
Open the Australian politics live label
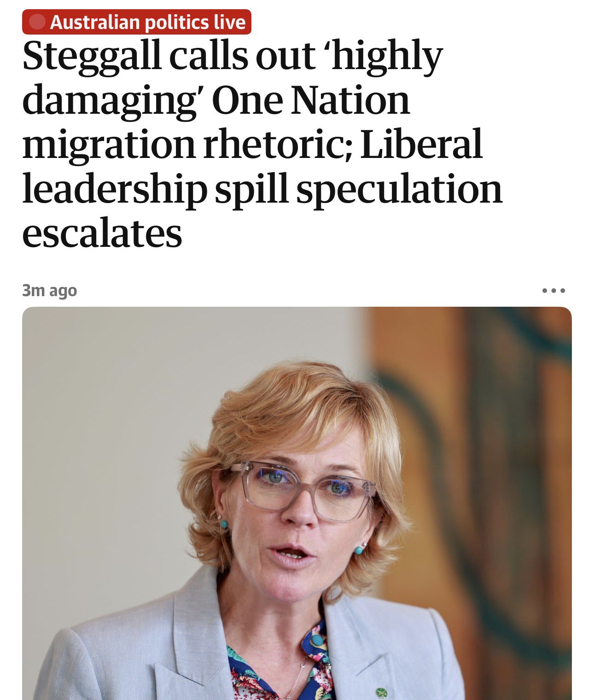click(x=147, y=22)
